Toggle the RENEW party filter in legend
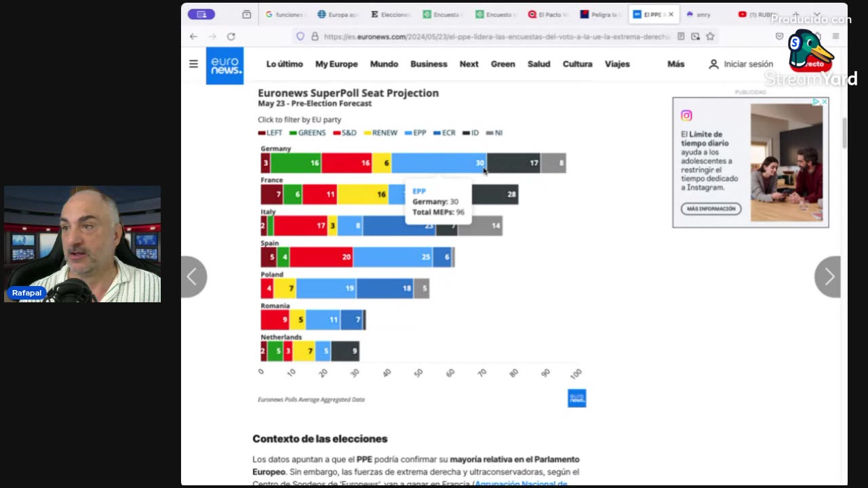This screenshot has width=868, height=488. coord(380,133)
